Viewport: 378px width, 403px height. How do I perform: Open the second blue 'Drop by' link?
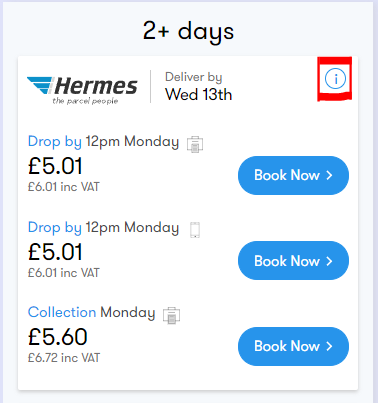click(x=55, y=228)
